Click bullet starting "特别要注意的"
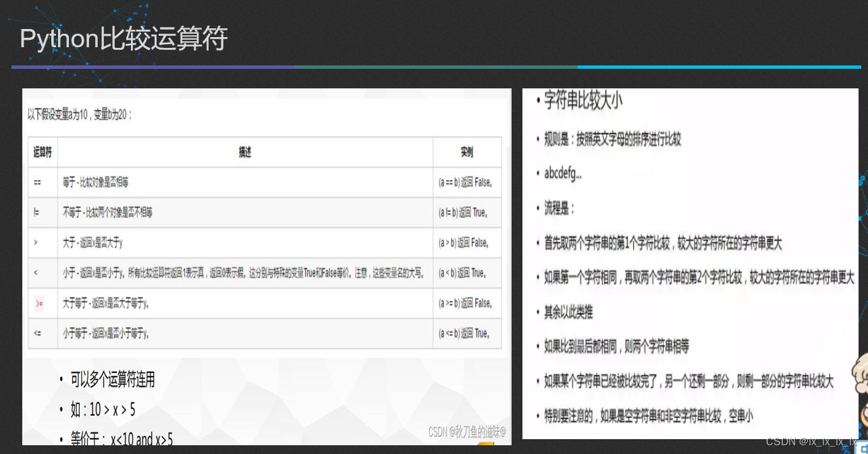This screenshot has height=454, width=868. click(648, 416)
